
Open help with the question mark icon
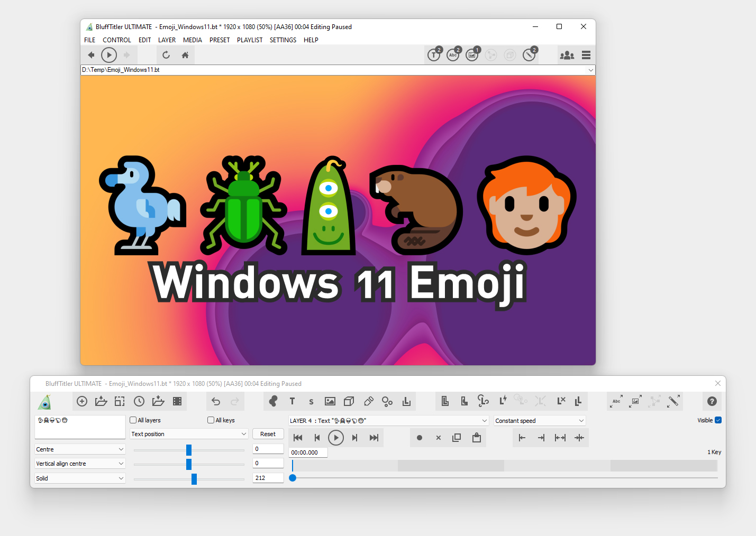(x=712, y=401)
